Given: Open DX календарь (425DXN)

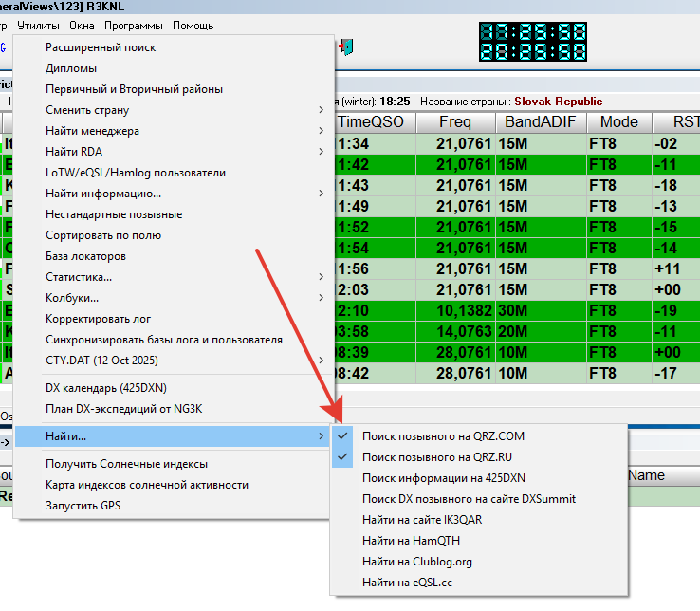Looking at the screenshot, I should [x=175, y=388].
